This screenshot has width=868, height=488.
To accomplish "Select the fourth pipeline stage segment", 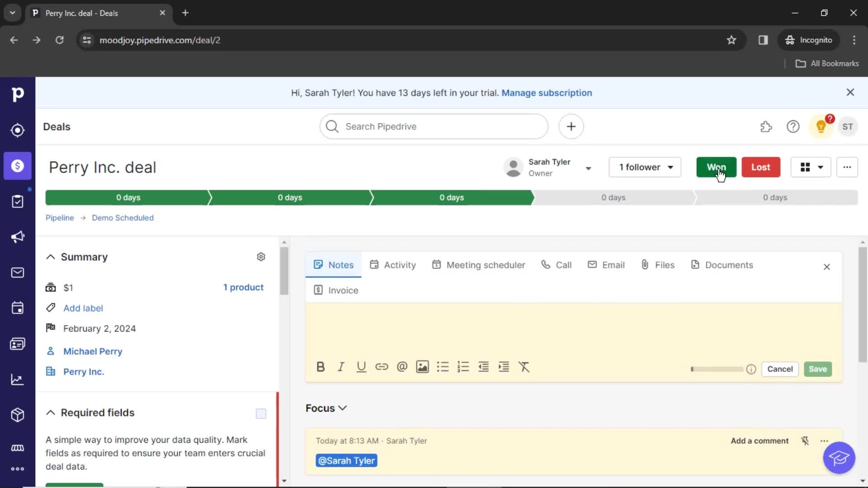I will coord(613,197).
